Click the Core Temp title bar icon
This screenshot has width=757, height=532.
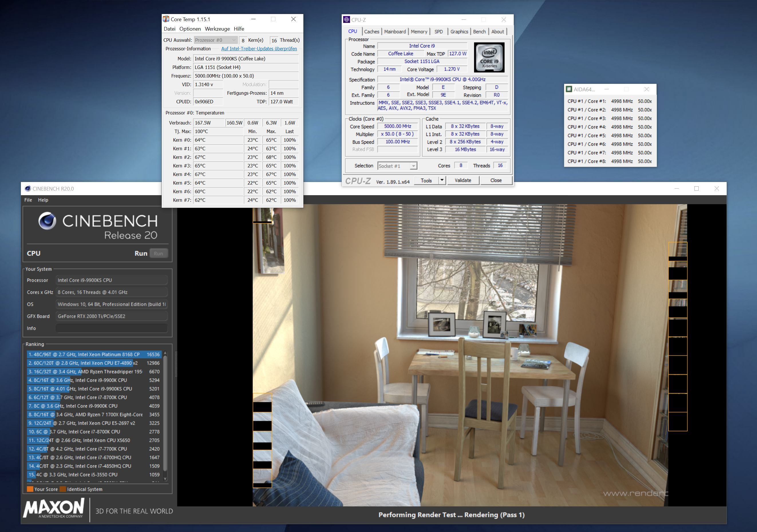tap(166, 19)
